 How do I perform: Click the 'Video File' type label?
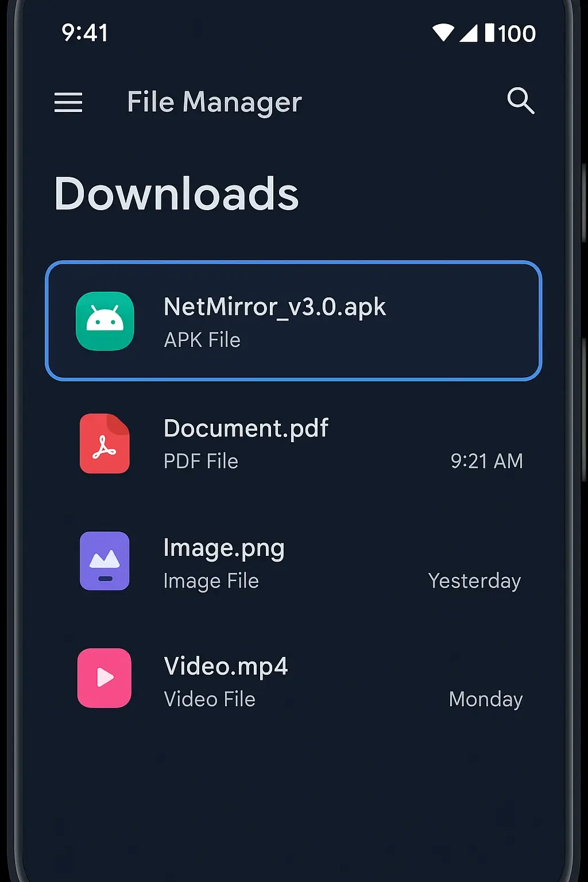[x=210, y=699]
